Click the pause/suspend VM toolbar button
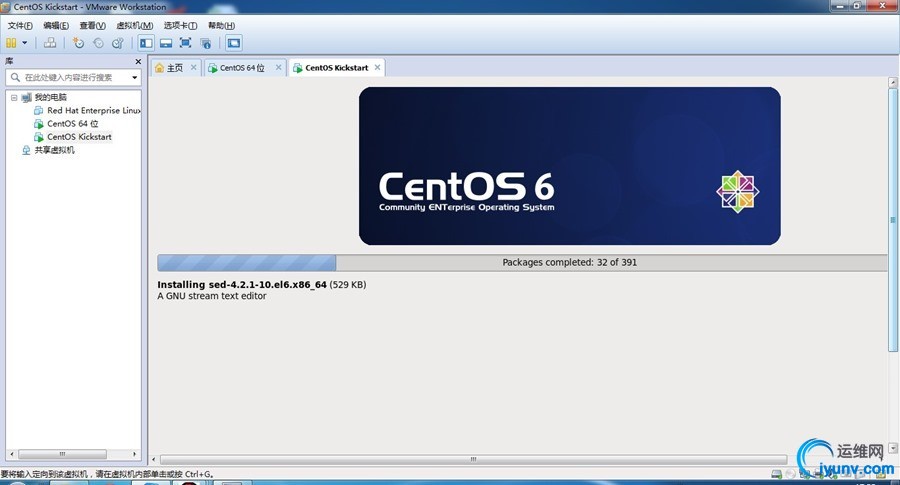 coord(11,43)
